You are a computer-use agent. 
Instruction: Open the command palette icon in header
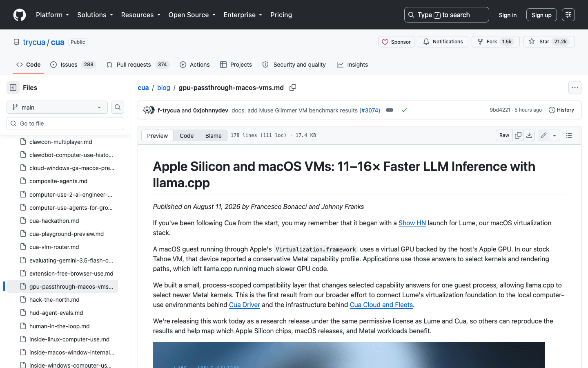pyautogui.click(x=568, y=15)
